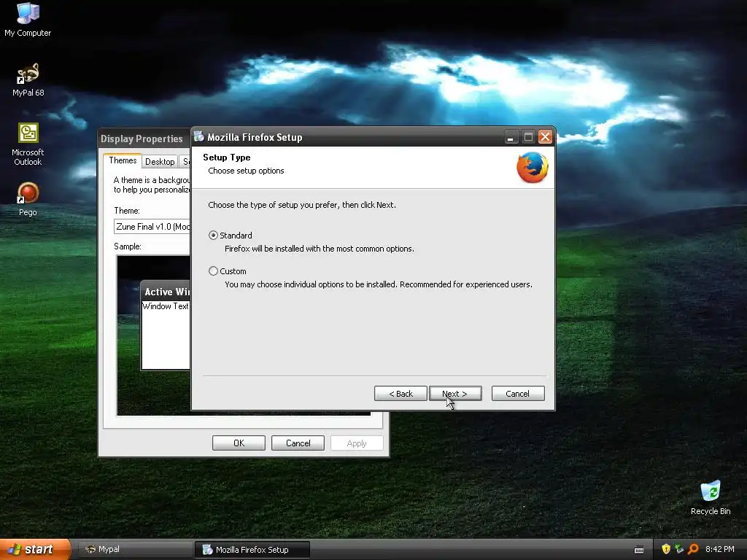Click the 8:42 PM system clock
The width and height of the screenshot is (747, 560).
click(720, 549)
